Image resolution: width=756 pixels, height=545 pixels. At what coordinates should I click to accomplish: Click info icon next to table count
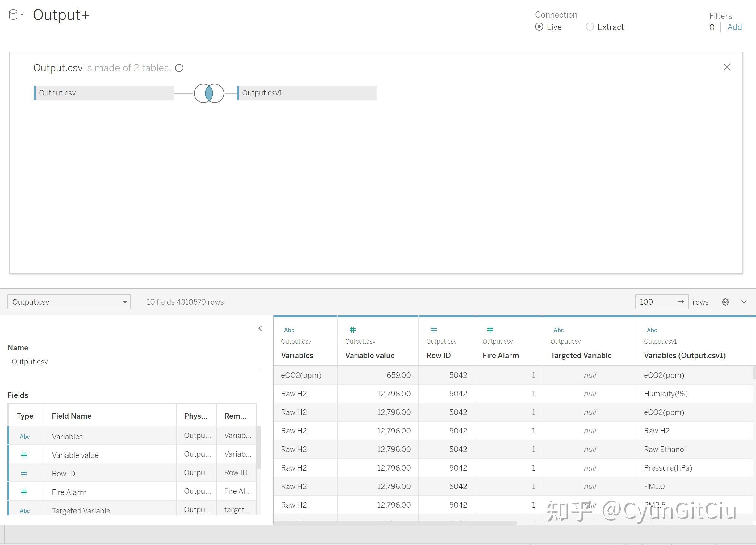pyautogui.click(x=179, y=68)
